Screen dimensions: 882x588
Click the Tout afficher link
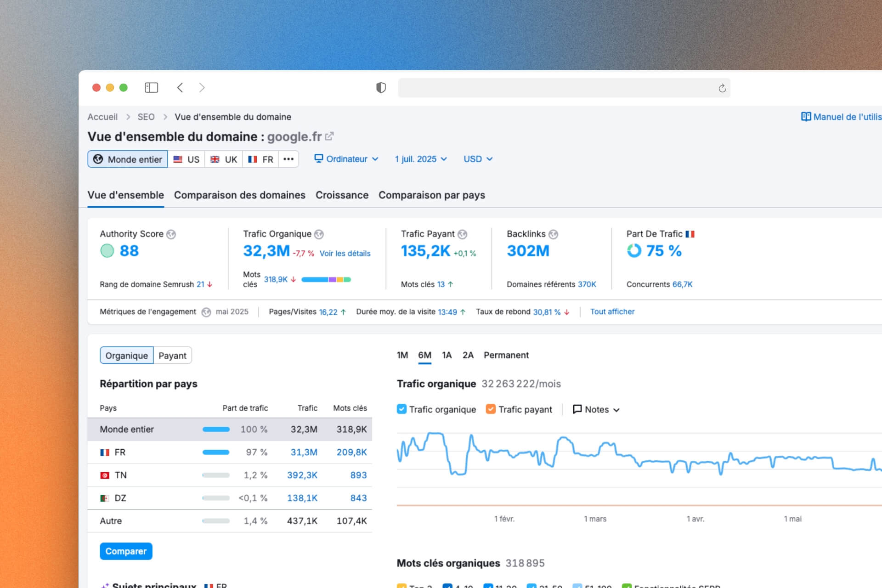tap(612, 311)
